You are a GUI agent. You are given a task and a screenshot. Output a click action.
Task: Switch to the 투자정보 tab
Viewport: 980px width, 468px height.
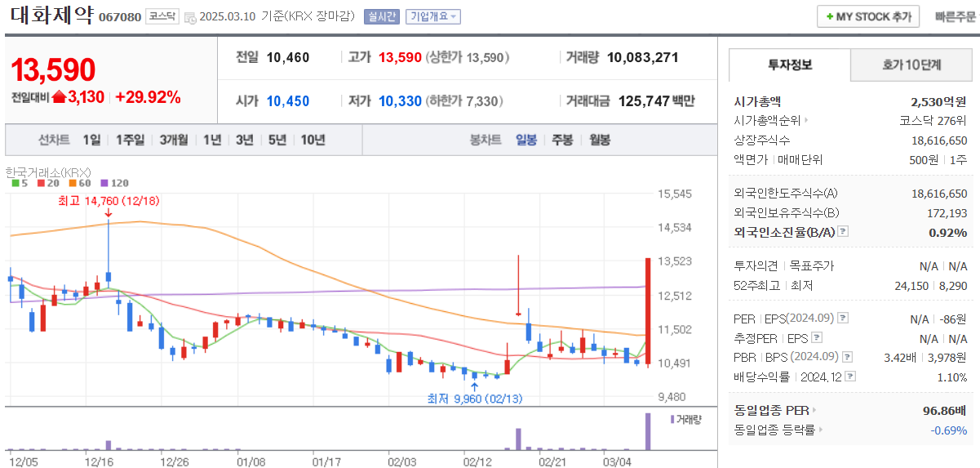point(789,65)
